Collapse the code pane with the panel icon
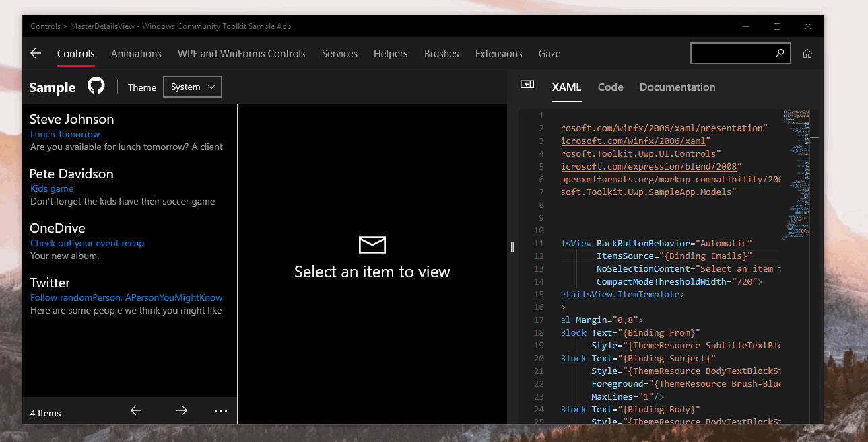 pyautogui.click(x=527, y=84)
